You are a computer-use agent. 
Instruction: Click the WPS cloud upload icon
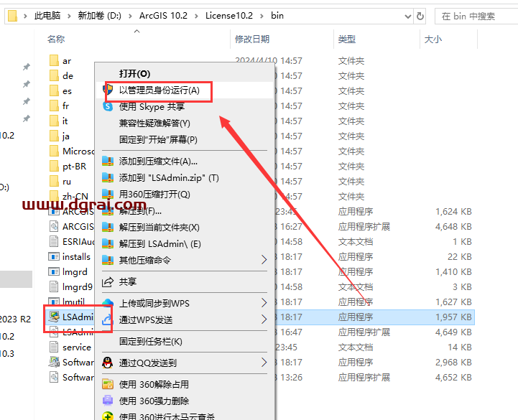tap(107, 302)
